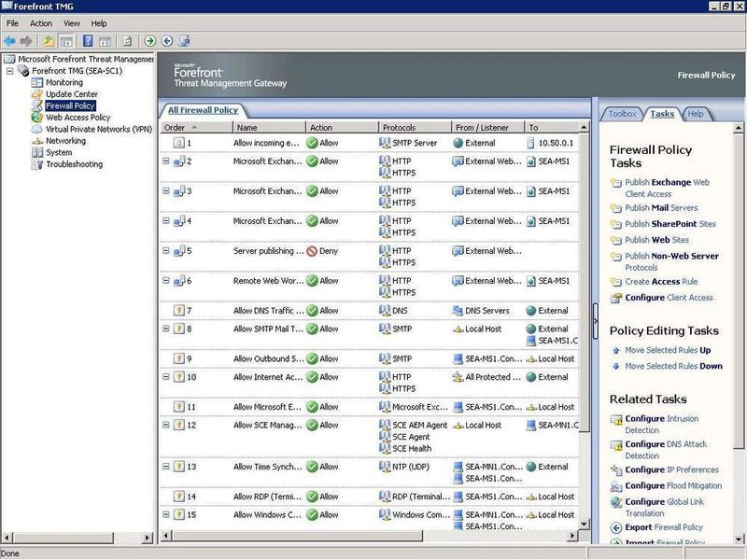Select Web Access Policy tree node
This screenshot has height=560, width=747.
[78, 118]
